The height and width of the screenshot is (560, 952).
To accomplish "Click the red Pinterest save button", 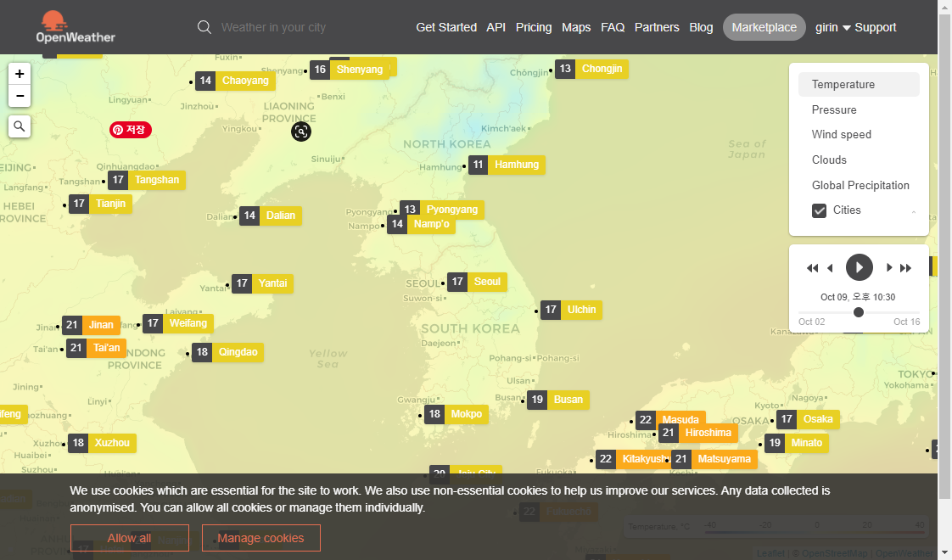I will pos(131,129).
